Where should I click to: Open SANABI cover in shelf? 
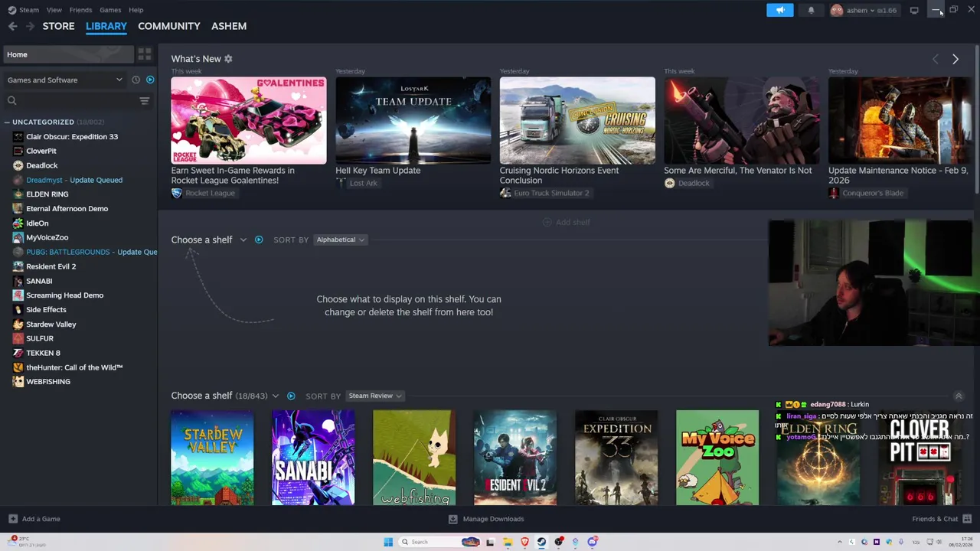coord(313,458)
